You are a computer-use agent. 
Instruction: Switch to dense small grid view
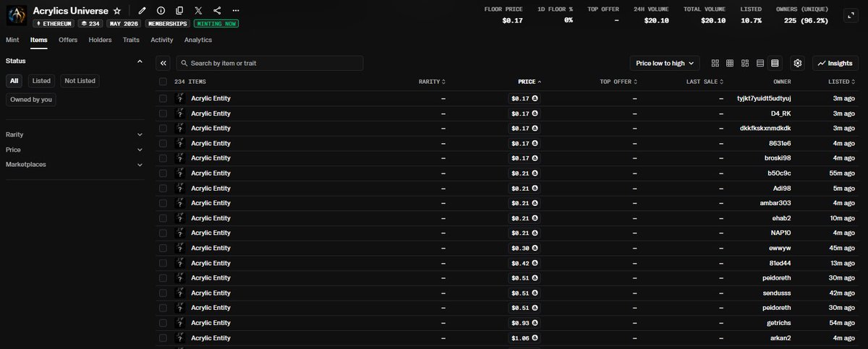pos(730,64)
